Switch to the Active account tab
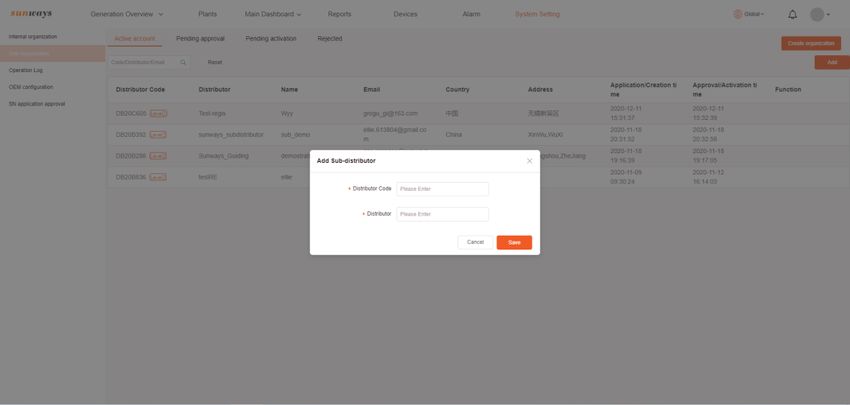Viewport: 850px width, 405px height. 134,39
